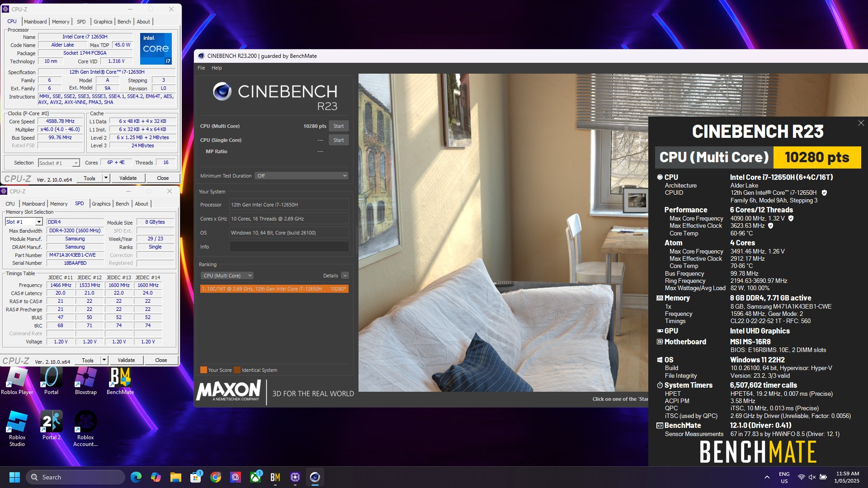This screenshot has width=868, height=488.
Task: Open Socket #1 selection dropdown
Action: point(59,163)
